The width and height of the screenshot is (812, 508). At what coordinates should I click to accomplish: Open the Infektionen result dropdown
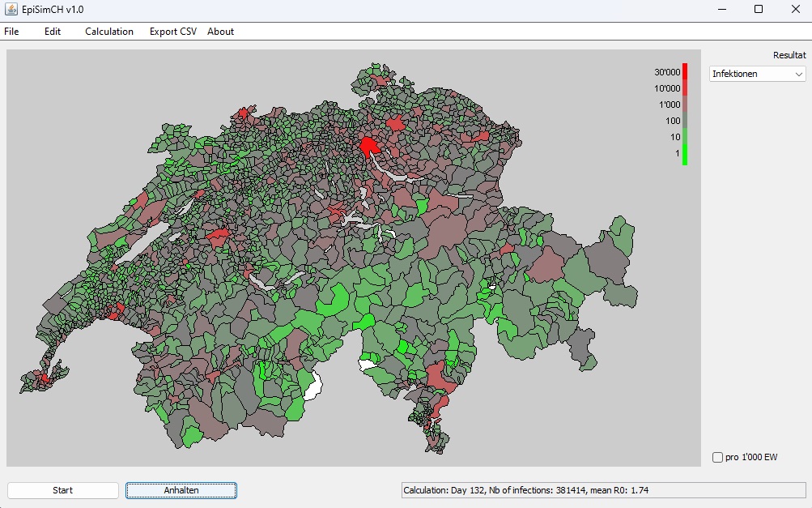click(753, 74)
